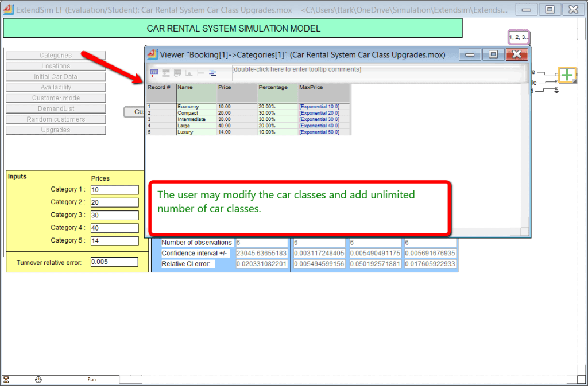Open the Upgrades button

[56, 130]
